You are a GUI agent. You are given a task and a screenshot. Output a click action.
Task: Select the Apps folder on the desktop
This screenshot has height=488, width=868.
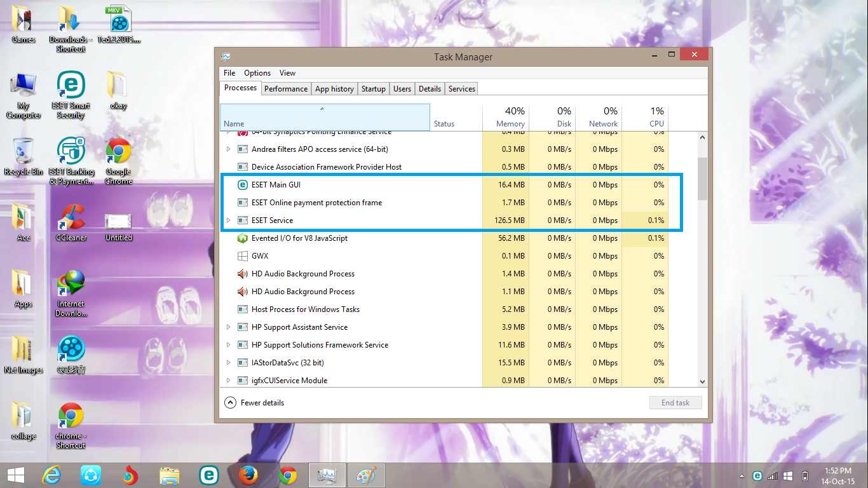pos(24,288)
